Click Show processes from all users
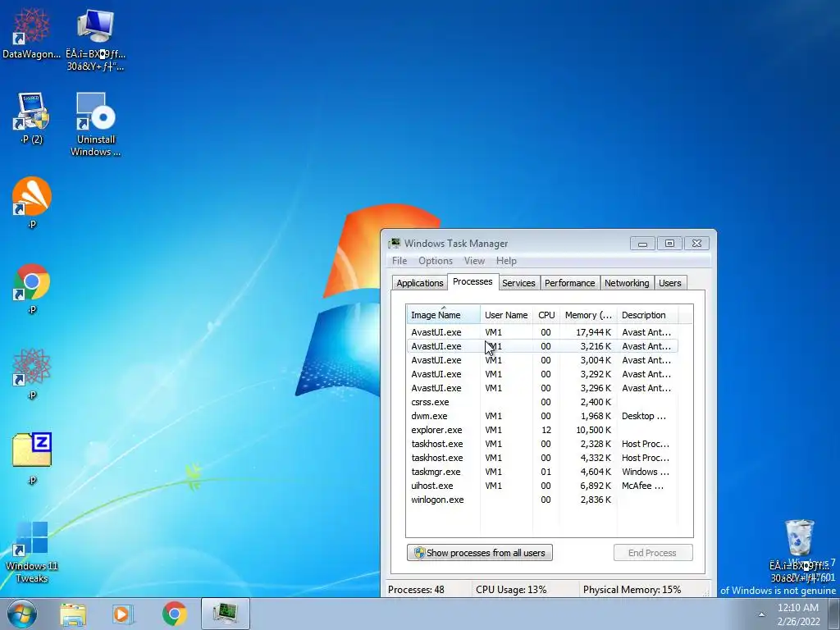 (479, 553)
